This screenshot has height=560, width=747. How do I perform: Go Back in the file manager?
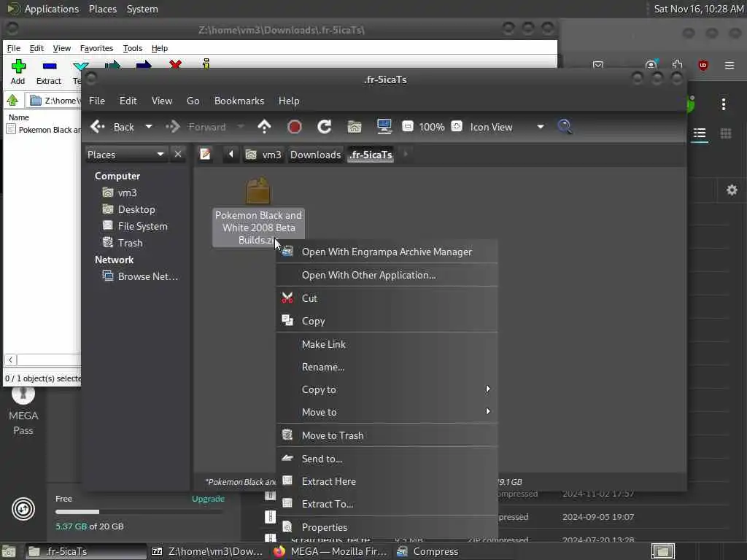click(112, 127)
